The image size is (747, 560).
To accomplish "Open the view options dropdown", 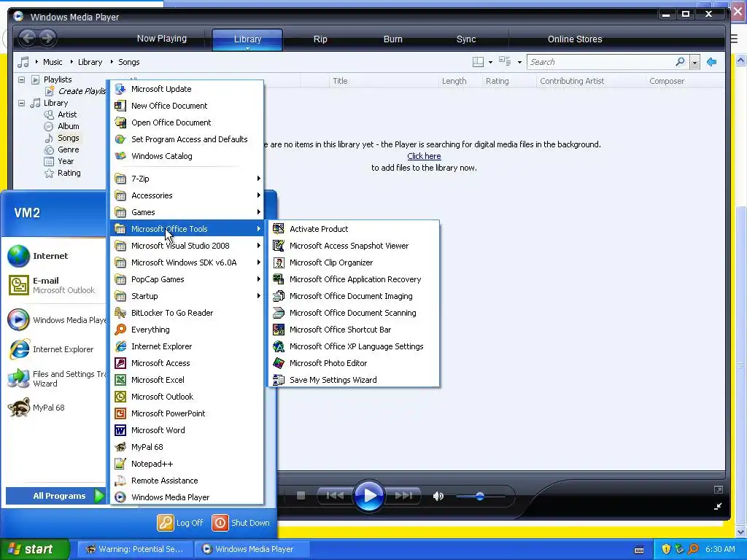I will click(x=519, y=63).
